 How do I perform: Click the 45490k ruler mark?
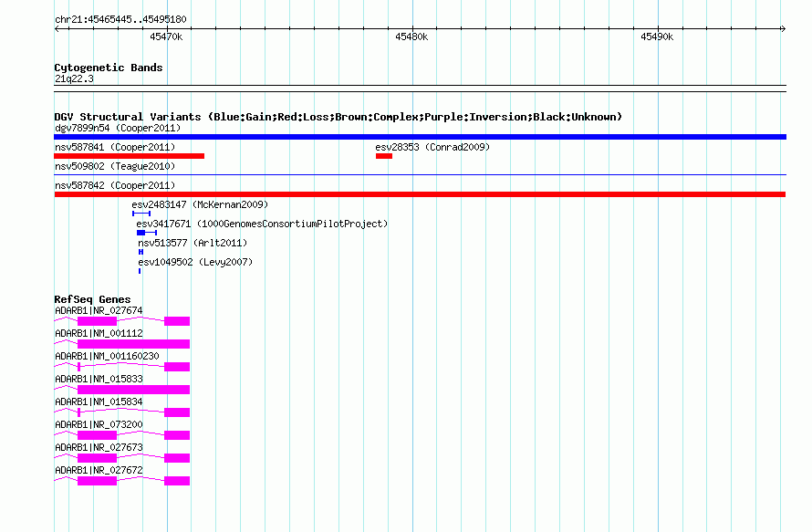coord(657,37)
